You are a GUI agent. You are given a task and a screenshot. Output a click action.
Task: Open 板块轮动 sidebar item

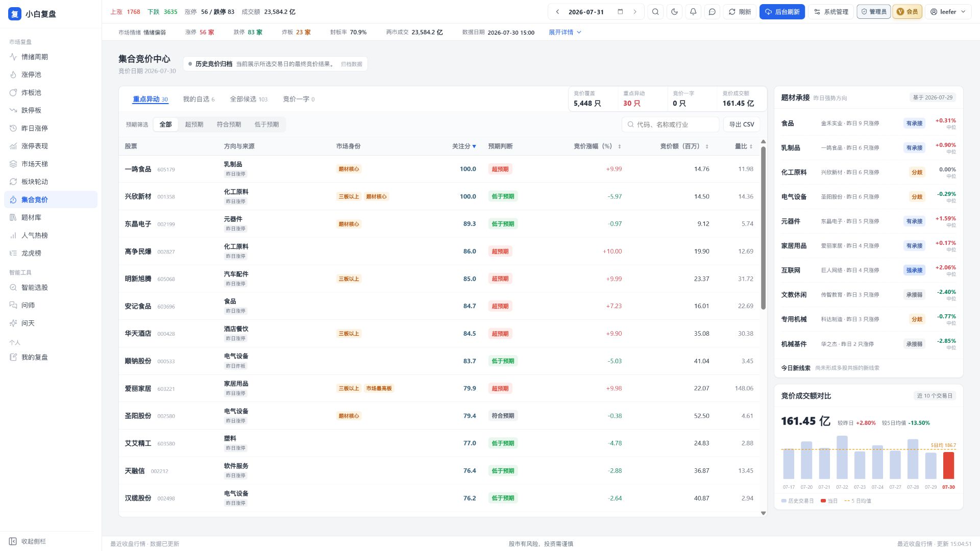coord(51,182)
